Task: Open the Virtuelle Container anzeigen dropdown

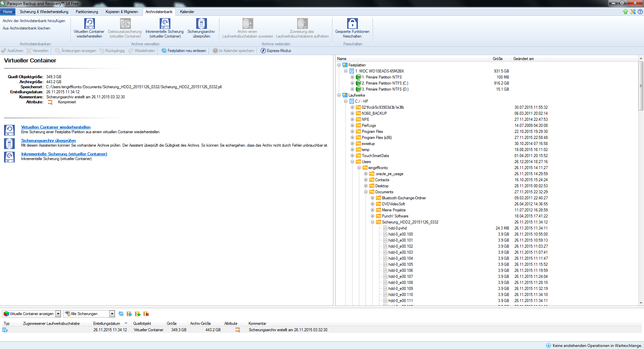Action: 58,314
